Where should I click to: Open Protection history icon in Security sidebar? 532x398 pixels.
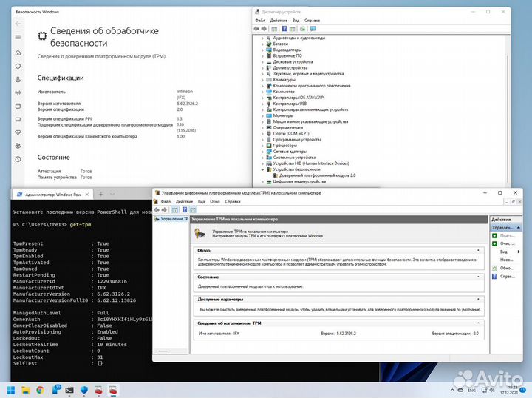point(18,159)
